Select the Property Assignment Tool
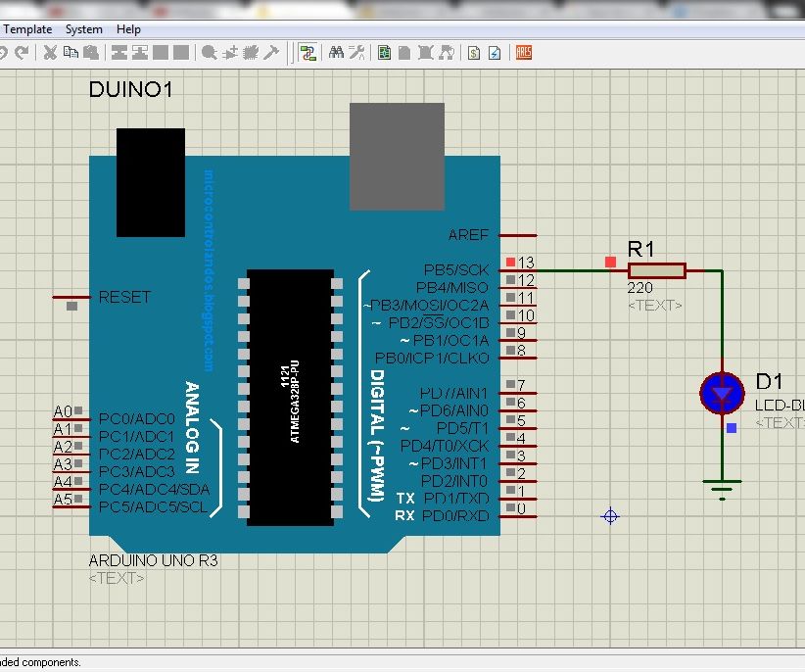Viewport: 805px width, 672px height. pos(355,52)
